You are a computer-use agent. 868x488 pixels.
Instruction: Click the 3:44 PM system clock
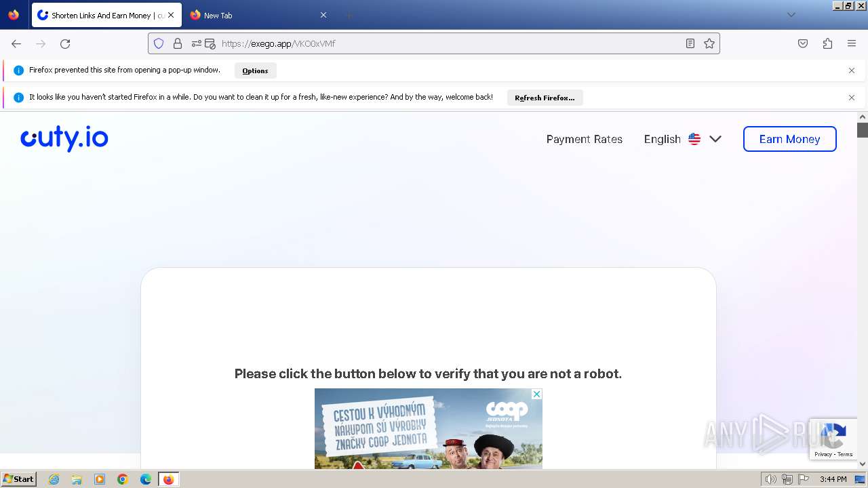click(833, 479)
